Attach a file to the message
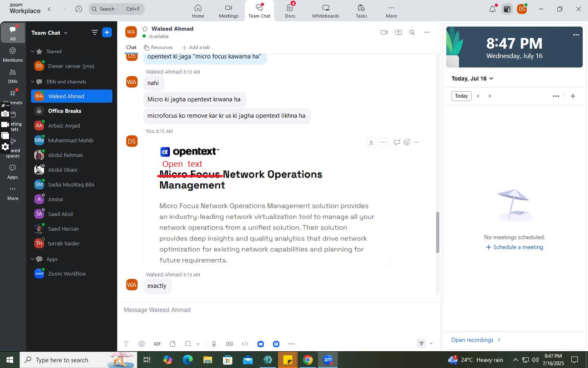 coord(173,344)
